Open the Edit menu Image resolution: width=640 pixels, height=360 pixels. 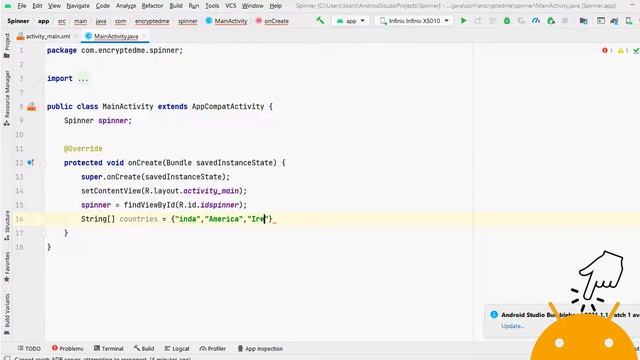click(37, 6)
